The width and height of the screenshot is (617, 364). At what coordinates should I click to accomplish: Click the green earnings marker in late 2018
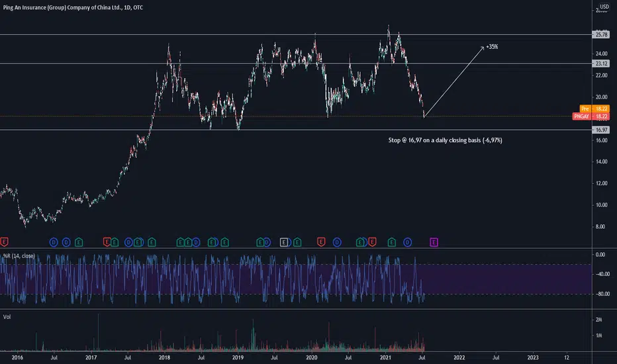(x=224, y=242)
